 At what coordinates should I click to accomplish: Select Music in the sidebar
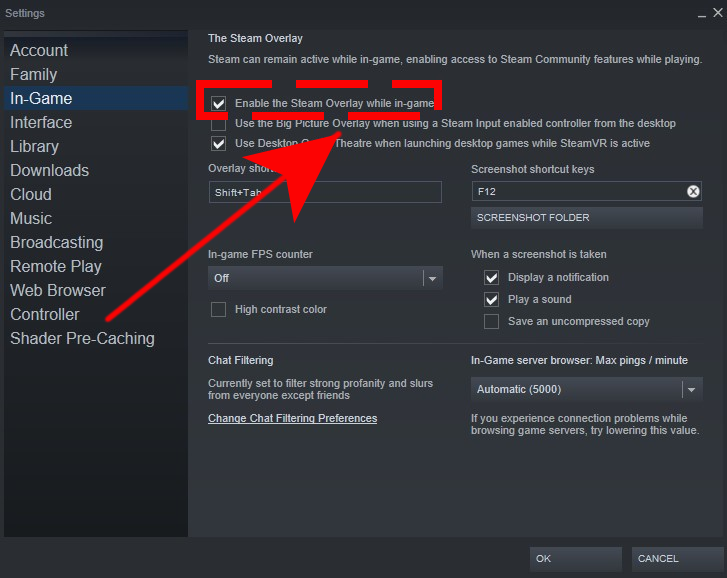(x=96, y=218)
